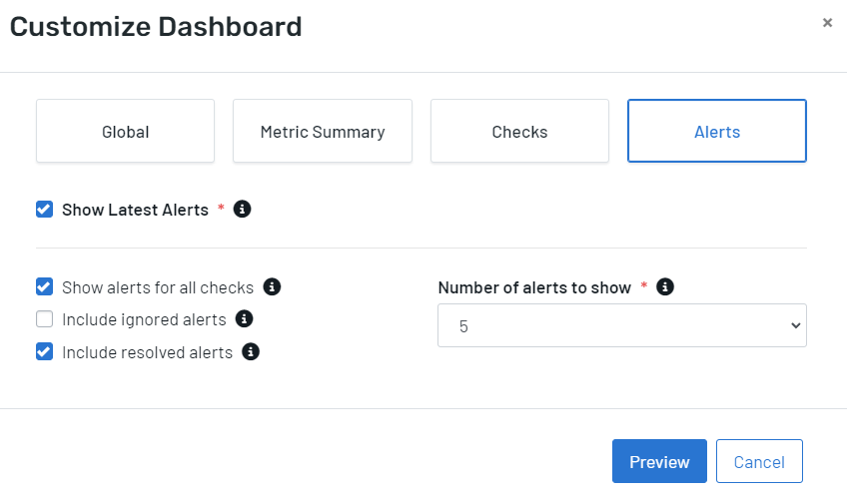This screenshot has height=504, width=847.
Task: Close the Customize Dashboard dialog with the X
Action: (827, 23)
